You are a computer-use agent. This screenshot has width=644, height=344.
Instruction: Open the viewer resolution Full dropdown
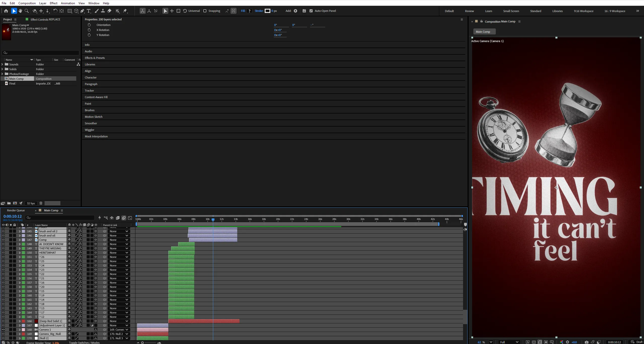click(x=509, y=342)
